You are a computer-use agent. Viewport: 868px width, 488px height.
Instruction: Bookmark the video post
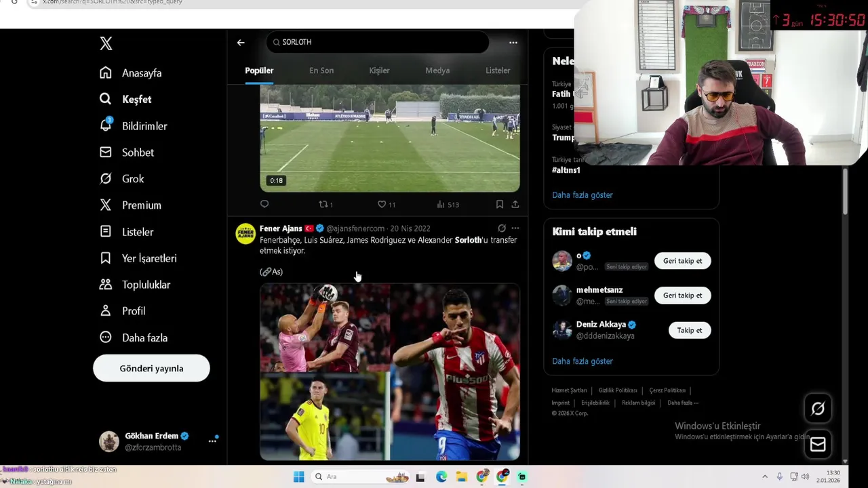pyautogui.click(x=499, y=204)
